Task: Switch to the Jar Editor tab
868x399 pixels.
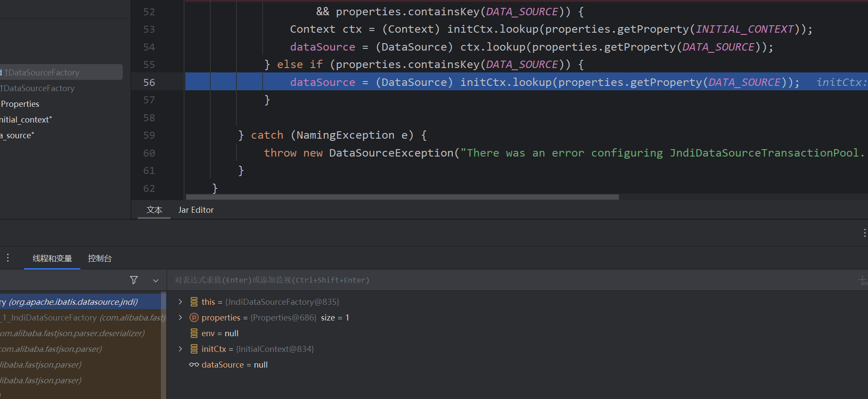Action: tap(196, 210)
